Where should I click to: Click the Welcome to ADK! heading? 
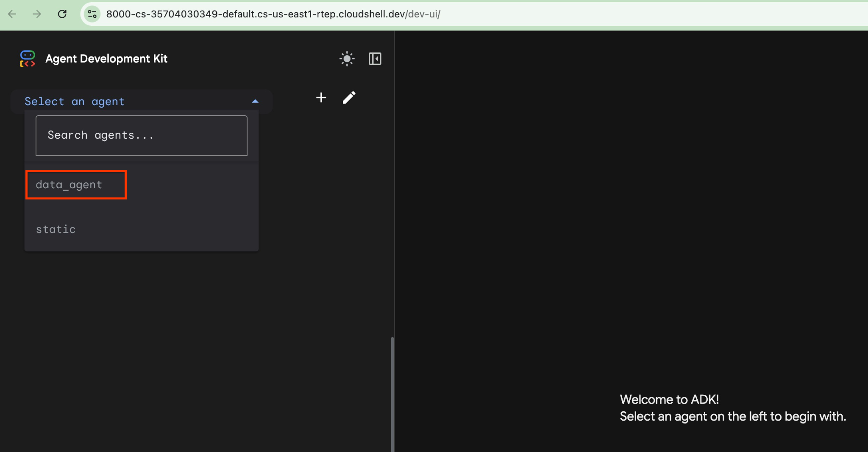(669, 399)
